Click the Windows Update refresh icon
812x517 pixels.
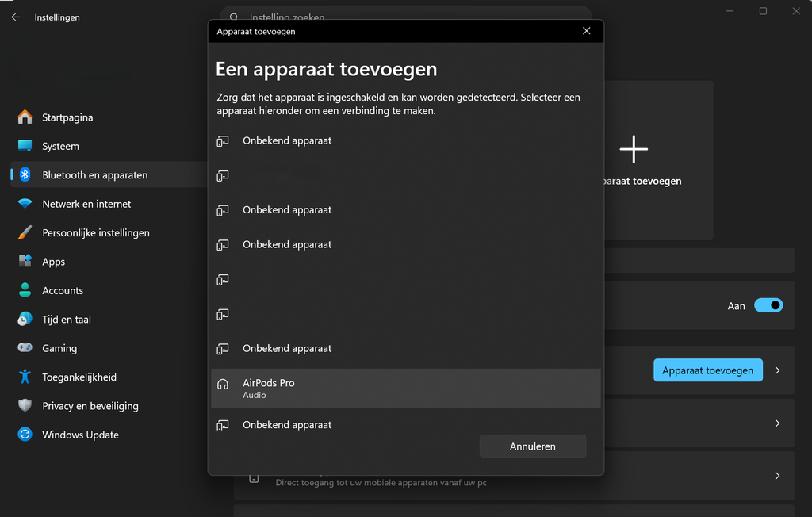point(25,434)
